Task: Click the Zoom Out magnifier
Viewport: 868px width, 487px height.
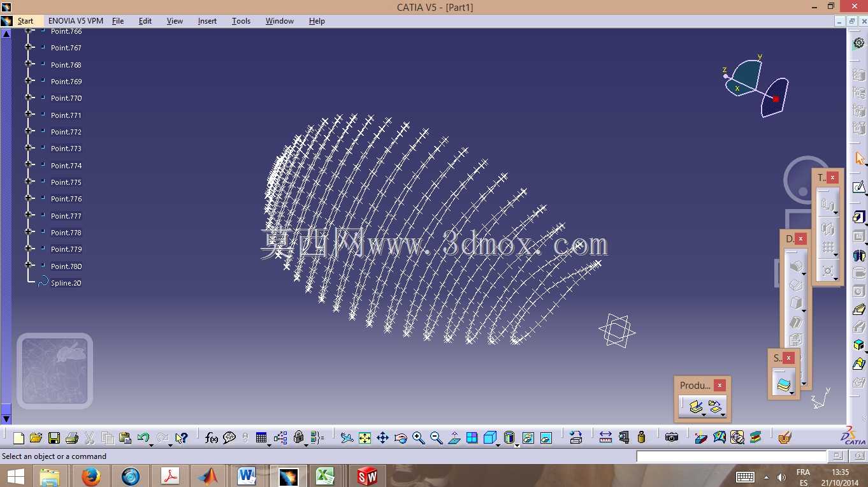Action: (436, 438)
